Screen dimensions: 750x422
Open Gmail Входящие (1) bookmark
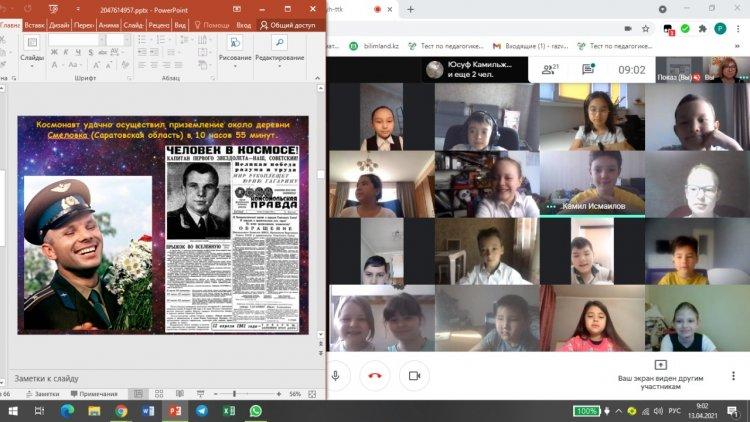pos(530,46)
